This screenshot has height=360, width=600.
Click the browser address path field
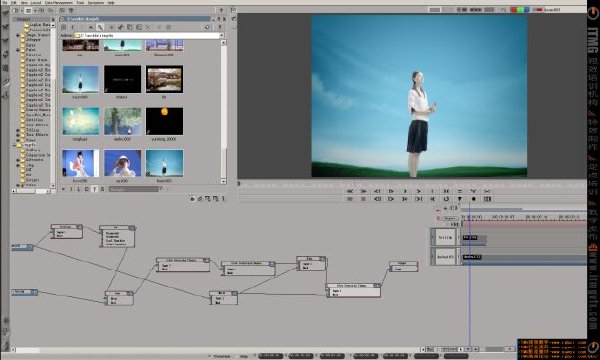(147, 35)
